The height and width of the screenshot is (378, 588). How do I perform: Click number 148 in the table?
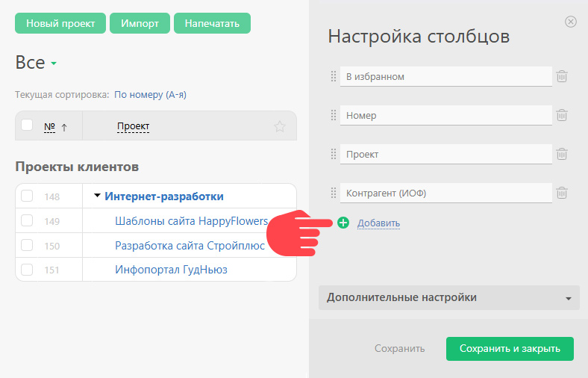coord(51,196)
